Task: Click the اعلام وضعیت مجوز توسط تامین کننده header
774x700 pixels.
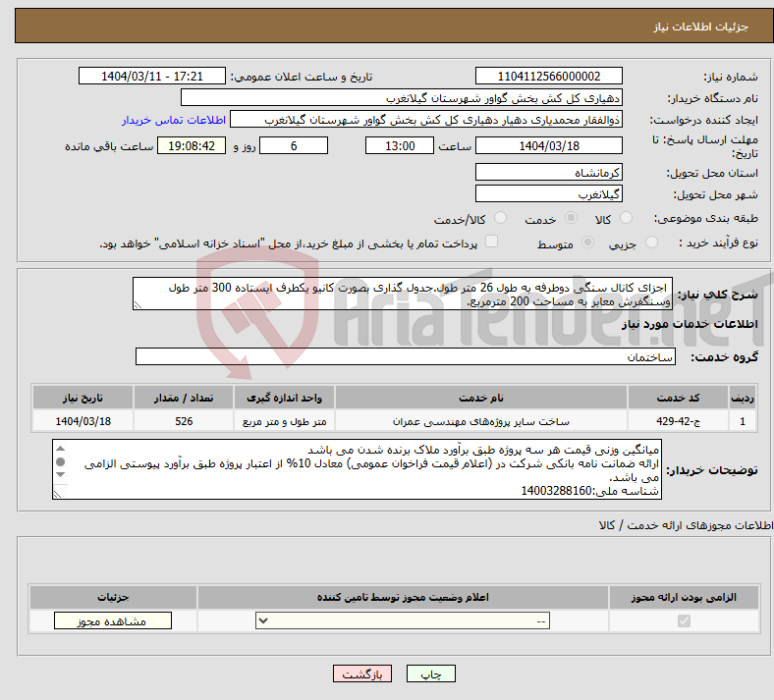Action: (403, 597)
